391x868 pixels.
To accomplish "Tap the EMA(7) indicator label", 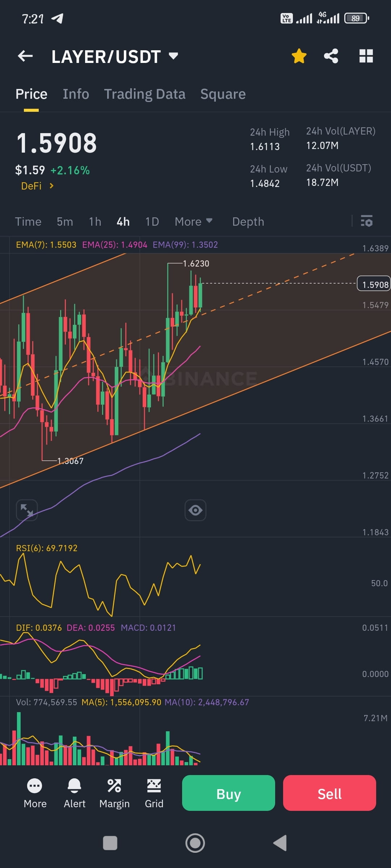I will click(x=46, y=245).
